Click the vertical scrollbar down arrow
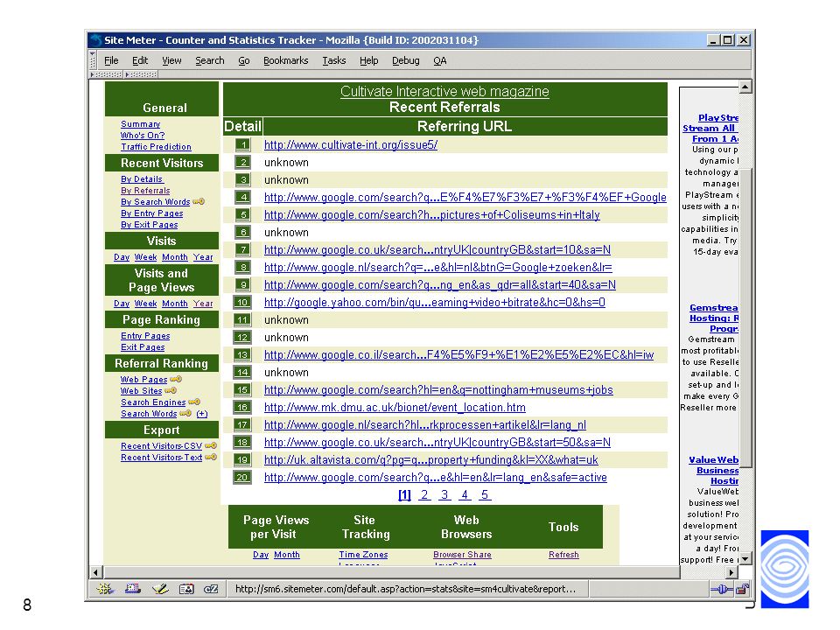Screen dimensions: 840x630 [745, 559]
